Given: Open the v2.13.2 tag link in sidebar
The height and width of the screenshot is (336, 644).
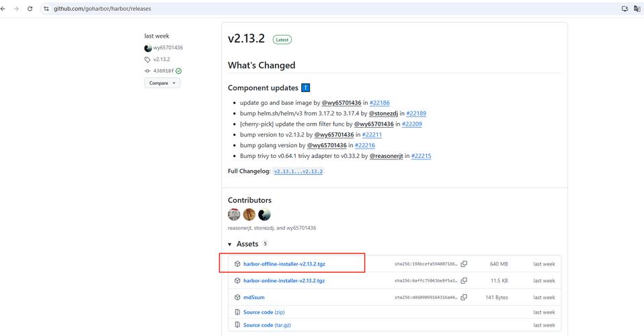Looking at the screenshot, I should click(x=161, y=59).
